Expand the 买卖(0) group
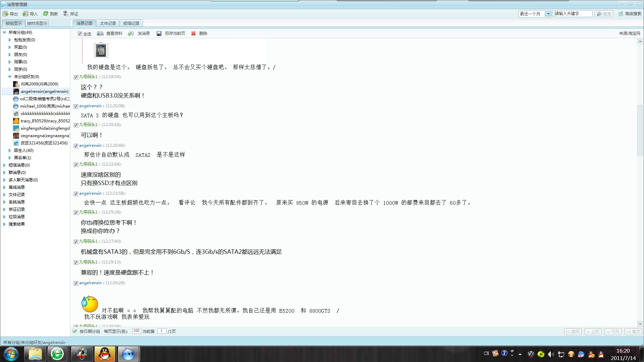Viewport: 644px width, 362px height. [x=10, y=47]
